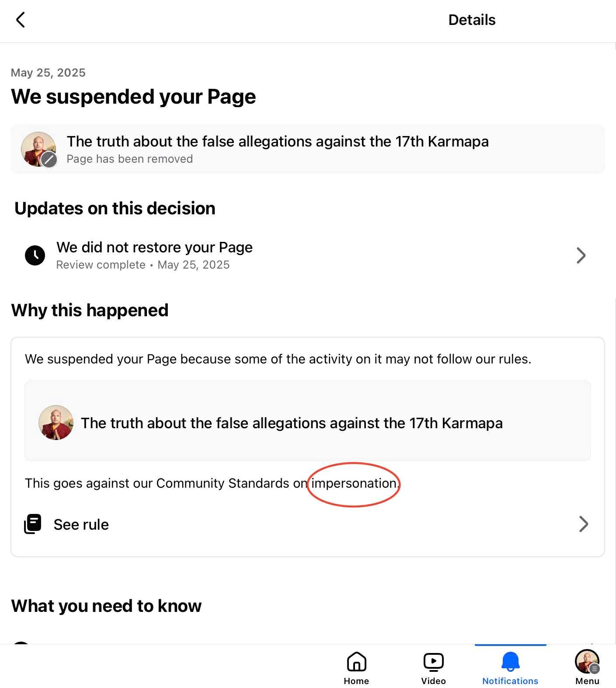The width and height of the screenshot is (616, 688).
Task: Open the Home tab
Action: [x=356, y=668]
